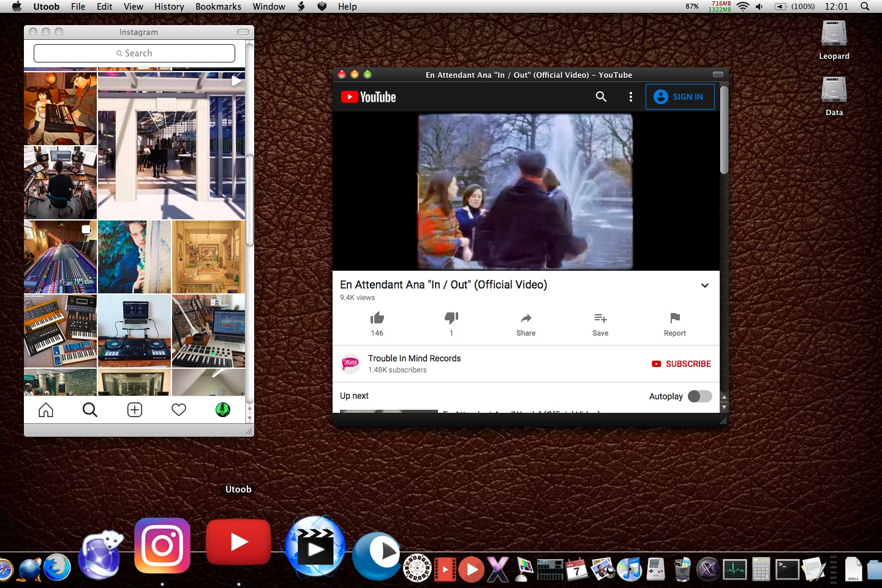This screenshot has width=882, height=588.
Task: Click the volume icon in the menu bar
Action: click(759, 7)
